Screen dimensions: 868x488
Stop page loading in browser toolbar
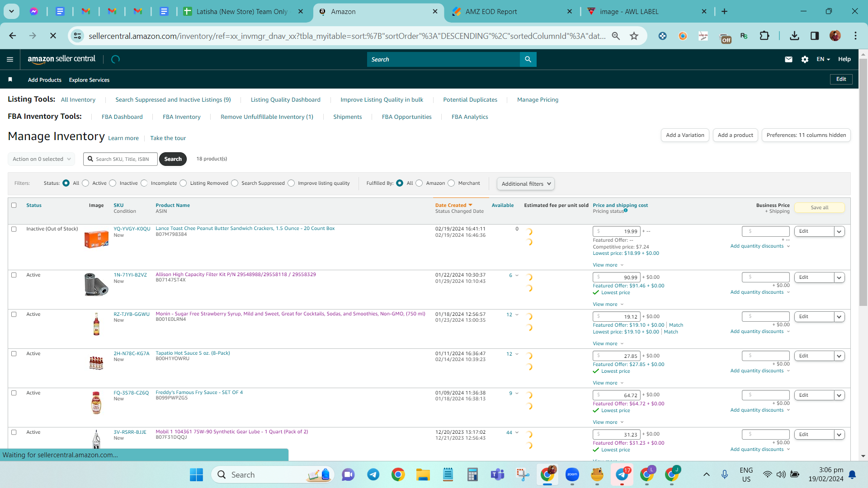tap(53, 36)
